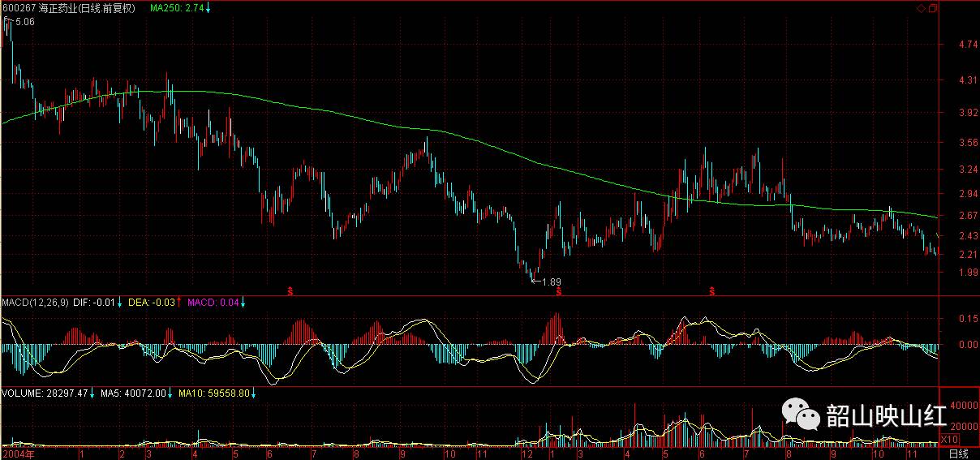980x460 pixels.
Task: Click the 3.56 price axis label
Action: tap(967, 143)
